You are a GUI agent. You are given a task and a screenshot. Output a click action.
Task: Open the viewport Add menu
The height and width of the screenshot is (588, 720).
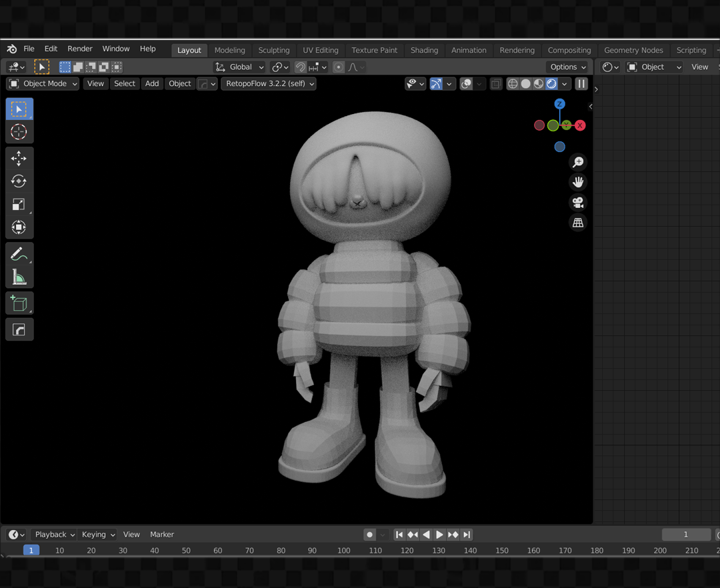point(152,83)
